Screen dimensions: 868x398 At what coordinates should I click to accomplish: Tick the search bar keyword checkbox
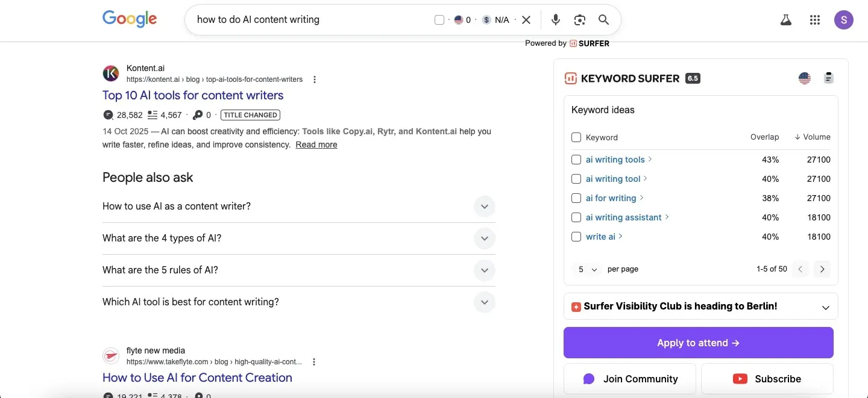439,20
